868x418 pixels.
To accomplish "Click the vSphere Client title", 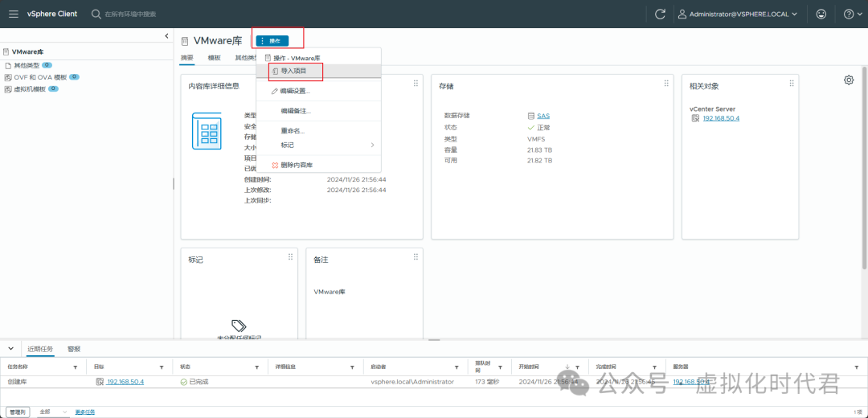I will pyautogui.click(x=52, y=14).
